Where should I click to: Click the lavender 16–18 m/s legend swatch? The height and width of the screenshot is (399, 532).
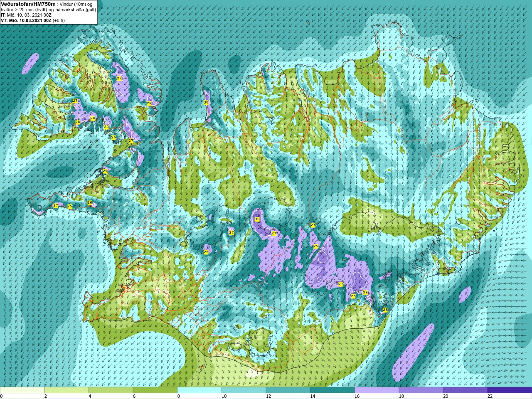pos(377,390)
